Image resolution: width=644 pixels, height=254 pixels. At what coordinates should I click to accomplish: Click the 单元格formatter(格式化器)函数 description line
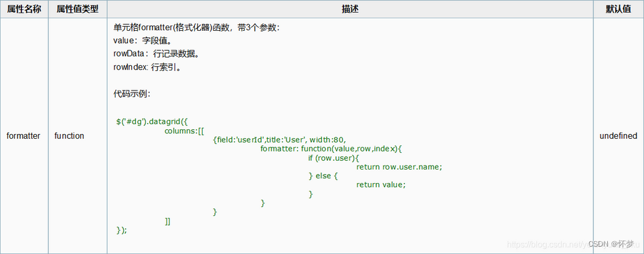(196, 28)
